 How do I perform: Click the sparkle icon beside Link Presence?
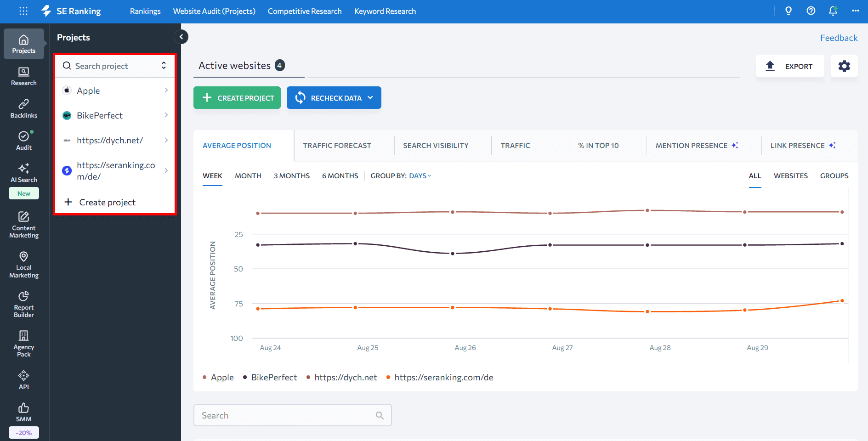pos(832,145)
